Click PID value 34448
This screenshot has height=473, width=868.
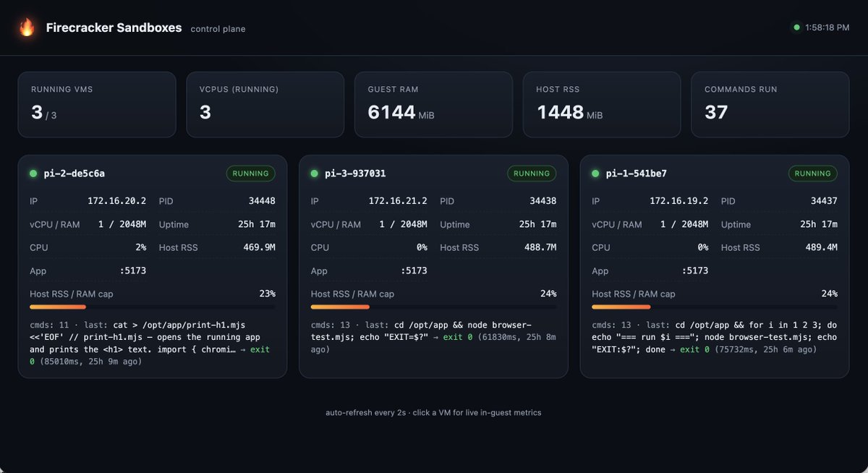[260, 201]
